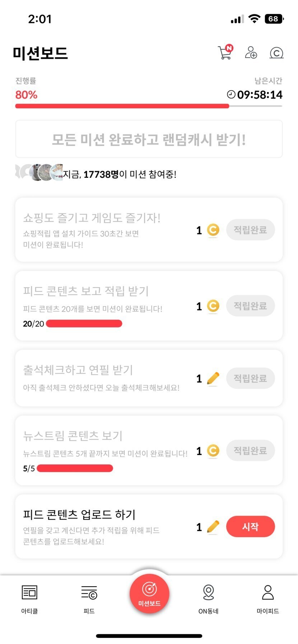The width and height of the screenshot is (298, 644).
Task: Tap 모든 미션 완료하고 랜덤캐시 받기 button
Action: [149, 139]
